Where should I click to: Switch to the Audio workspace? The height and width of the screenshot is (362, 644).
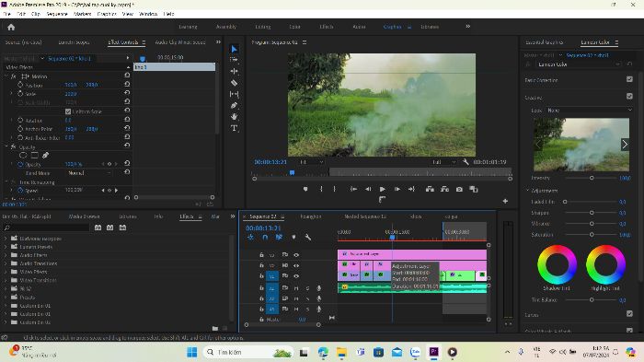[359, 27]
